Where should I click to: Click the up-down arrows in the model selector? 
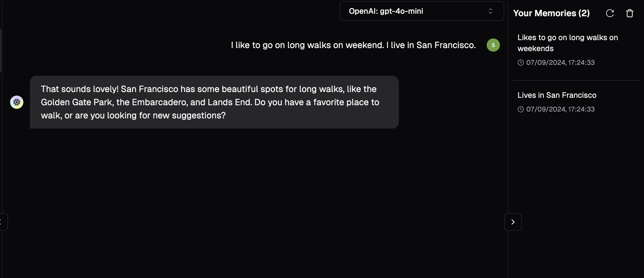click(x=490, y=11)
